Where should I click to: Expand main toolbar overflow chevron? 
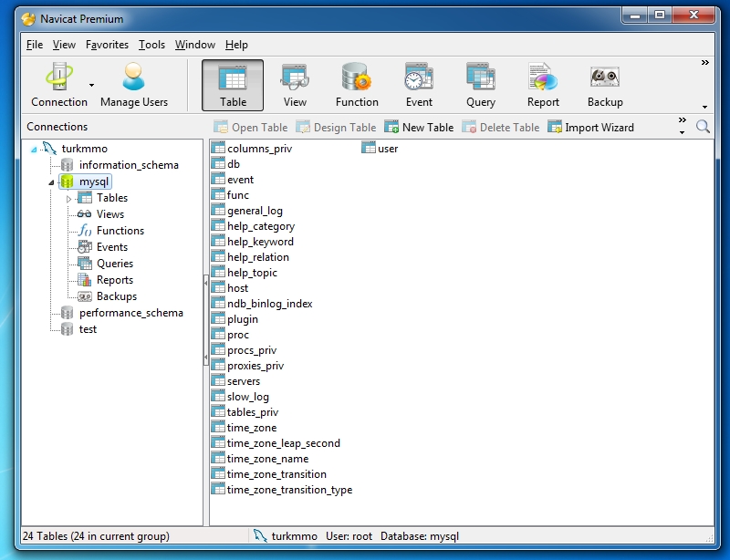(x=704, y=62)
